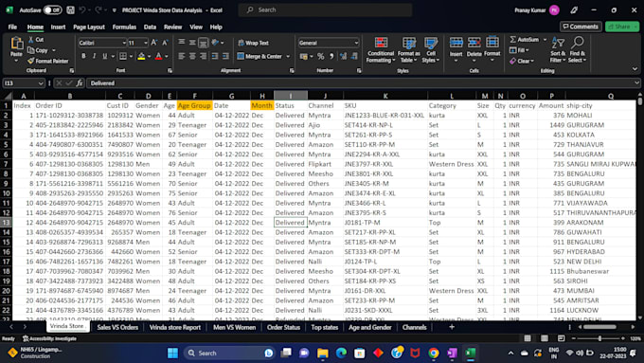
Task: Apply the yellow fill color
Action: [141, 56]
